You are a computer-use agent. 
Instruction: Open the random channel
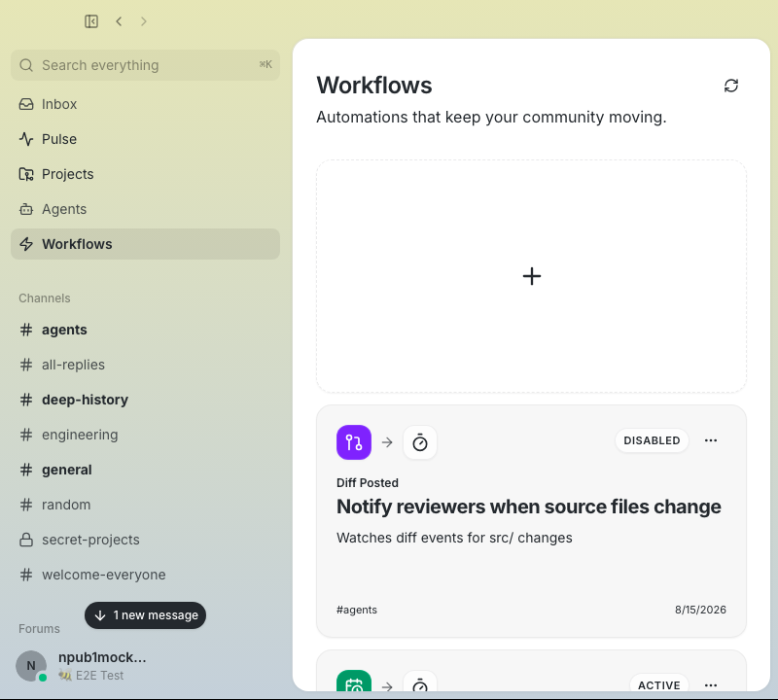(145, 505)
